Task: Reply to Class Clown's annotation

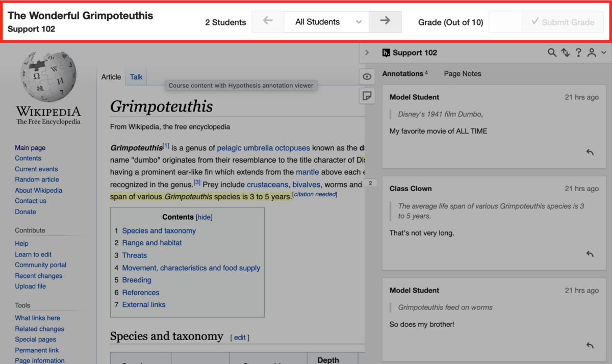Action: pyautogui.click(x=590, y=253)
